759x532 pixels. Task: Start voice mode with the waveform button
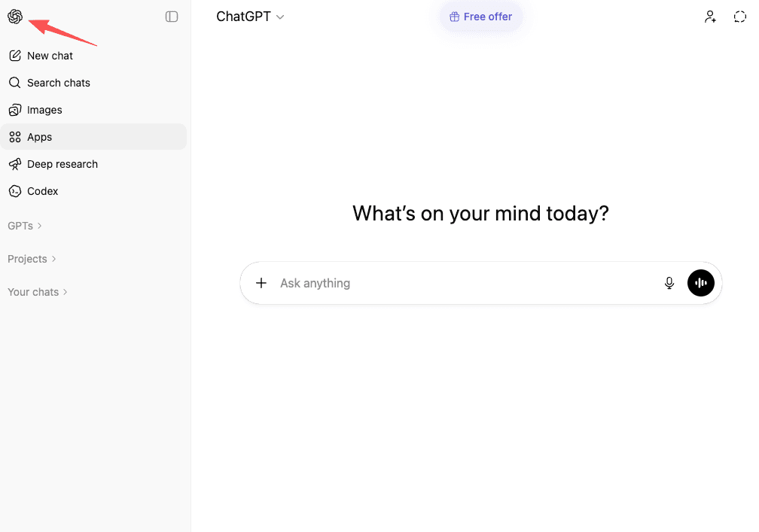coord(701,283)
